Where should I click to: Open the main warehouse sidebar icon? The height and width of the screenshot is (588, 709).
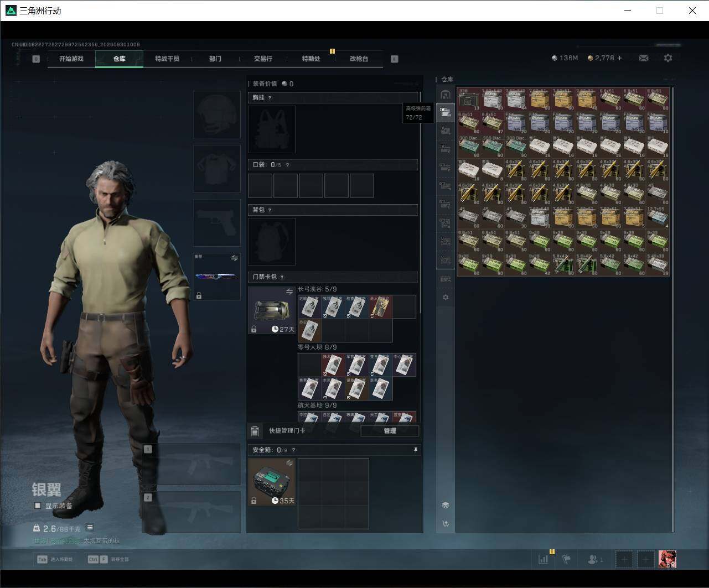click(x=446, y=95)
